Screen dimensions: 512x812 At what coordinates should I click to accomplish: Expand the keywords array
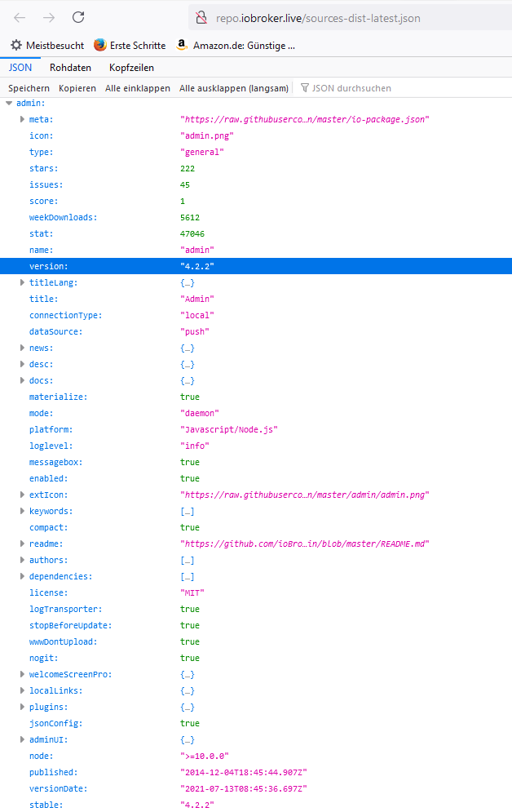click(22, 511)
